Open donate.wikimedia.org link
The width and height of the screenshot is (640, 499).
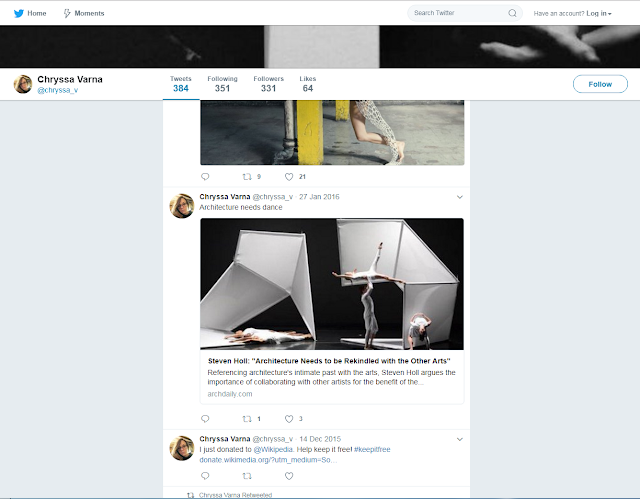[268, 460]
